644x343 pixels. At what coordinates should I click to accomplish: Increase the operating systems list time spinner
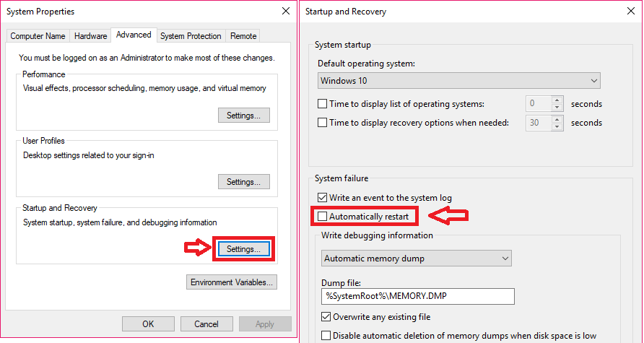point(557,100)
